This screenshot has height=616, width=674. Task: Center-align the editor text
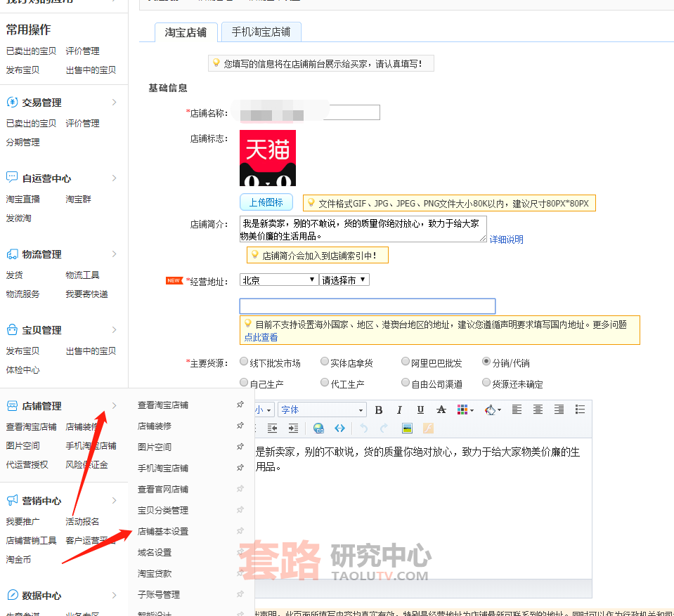tap(538, 409)
